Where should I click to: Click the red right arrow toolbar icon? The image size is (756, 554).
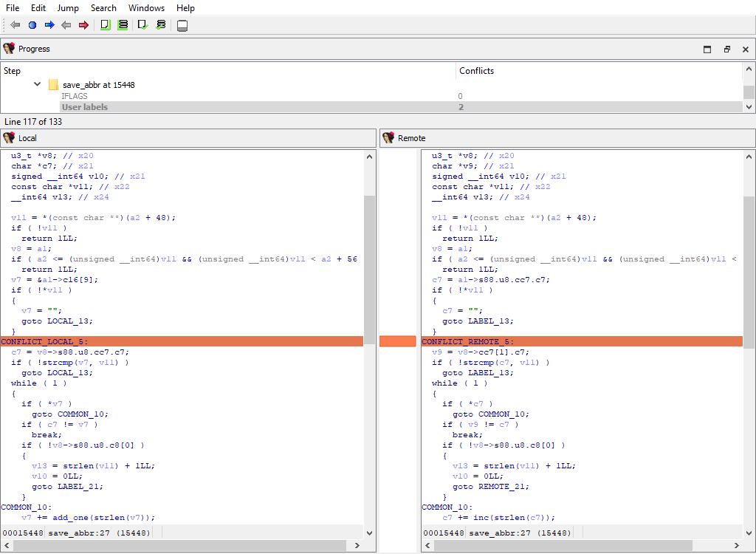pyautogui.click(x=83, y=25)
